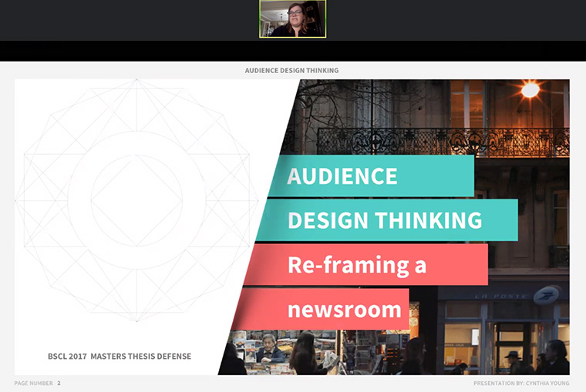Click the 'AUDIENCE DESIGN THINKING' slide header text
The width and height of the screenshot is (586, 392).
(292, 70)
